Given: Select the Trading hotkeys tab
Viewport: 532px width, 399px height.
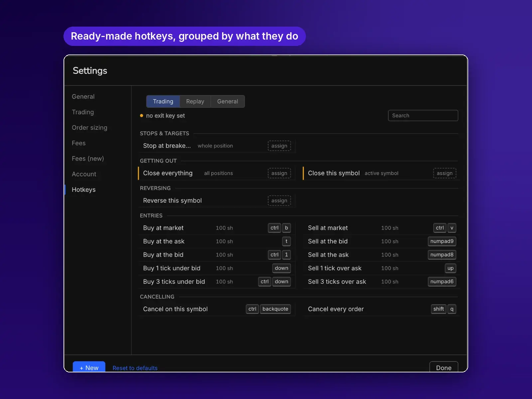Looking at the screenshot, I should (x=163, y=101).
